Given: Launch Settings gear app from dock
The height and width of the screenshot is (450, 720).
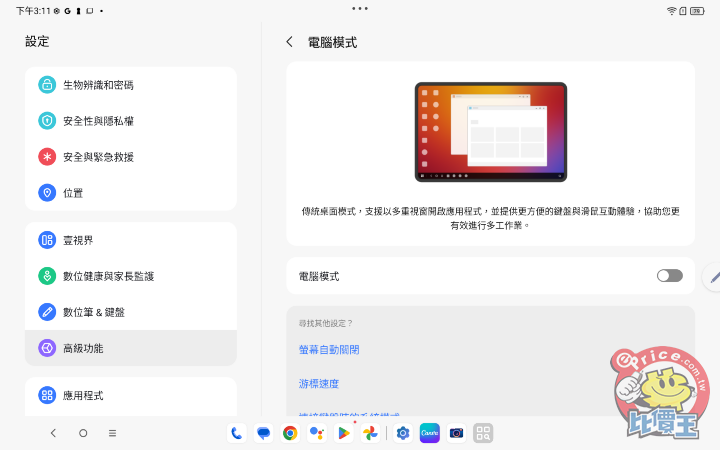Looking at the screenshot, I should tap(403, 433).
